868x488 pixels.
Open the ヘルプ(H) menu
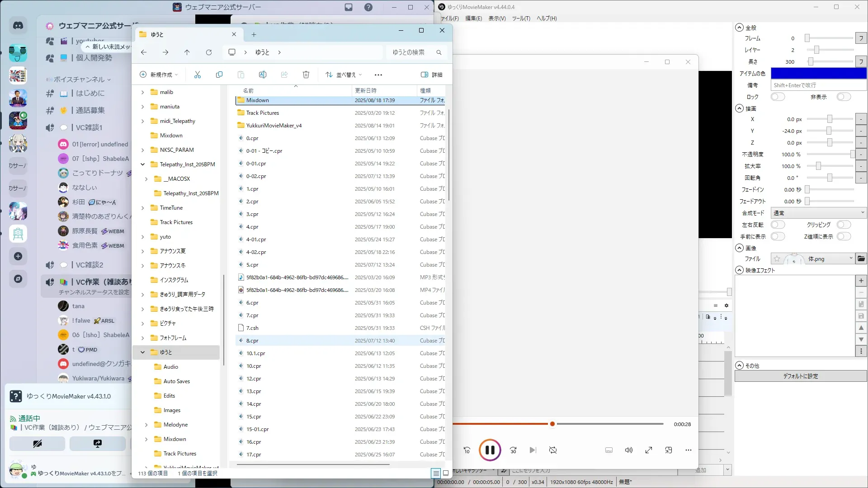(x=547, y=19)
